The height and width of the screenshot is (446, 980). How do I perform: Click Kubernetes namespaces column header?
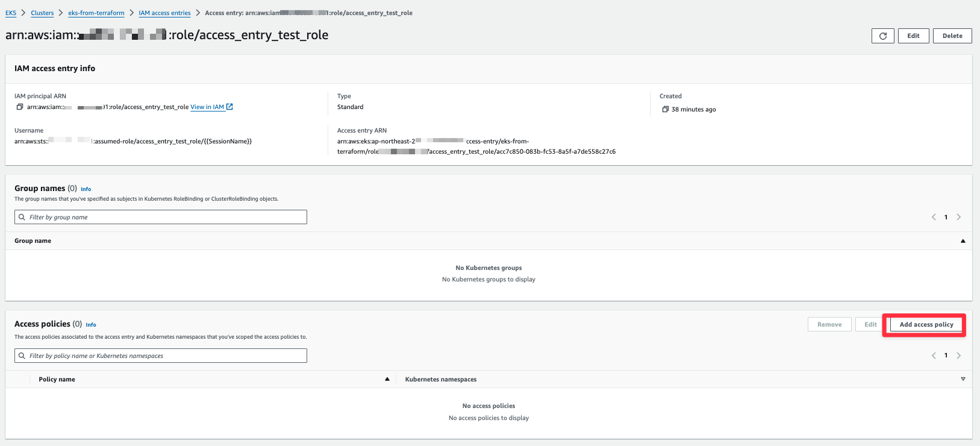441,379
